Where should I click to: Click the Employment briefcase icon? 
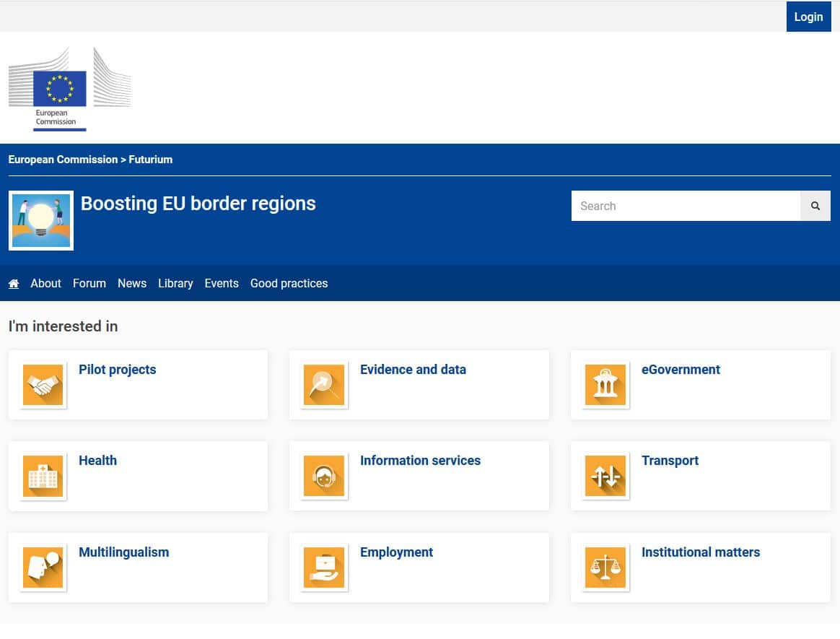tap(324, 568)
